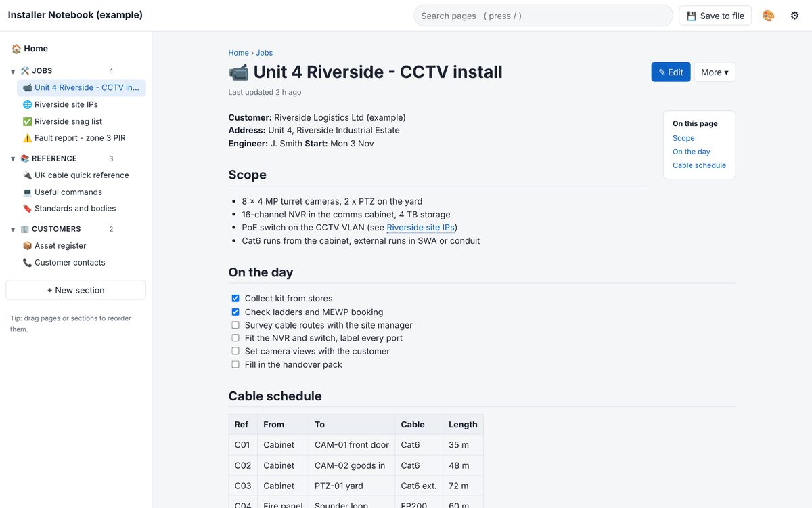This screenshot has height=508, width=812.
Task: Click the building icon in CUSTOMERS header
Action: pyautogui.click(x=25, y=229)
